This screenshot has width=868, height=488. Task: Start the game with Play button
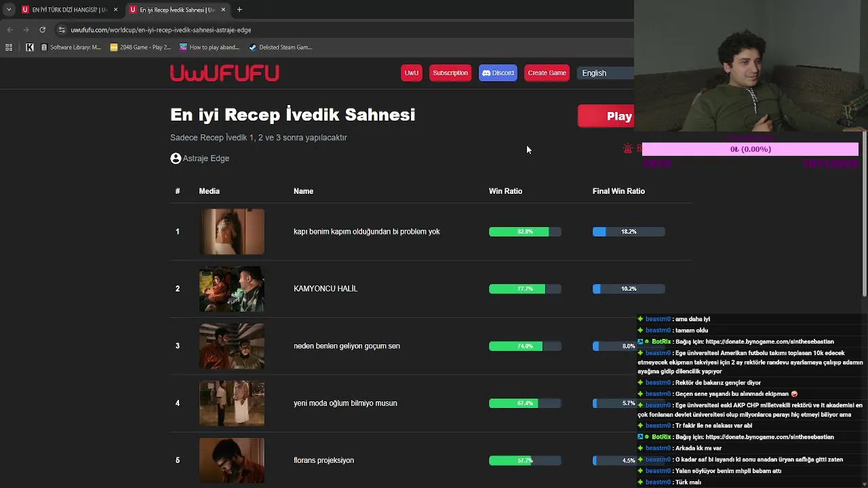point(606,116)
